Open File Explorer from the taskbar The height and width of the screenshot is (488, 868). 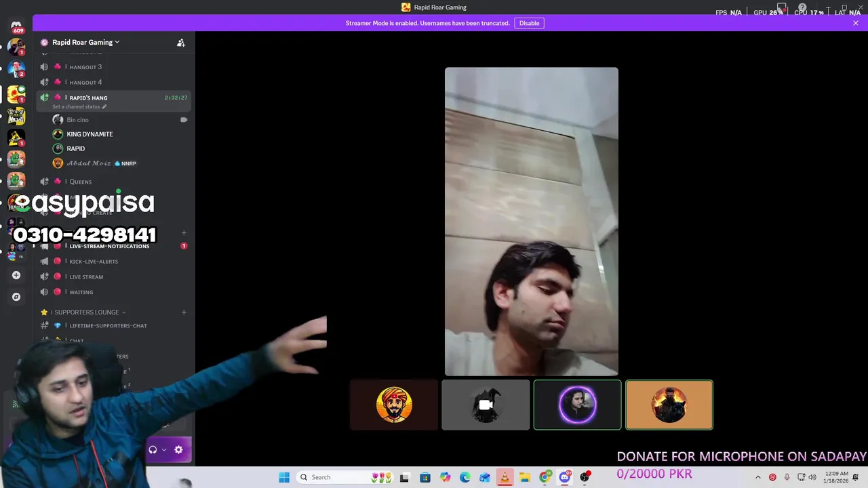point(525,478)
